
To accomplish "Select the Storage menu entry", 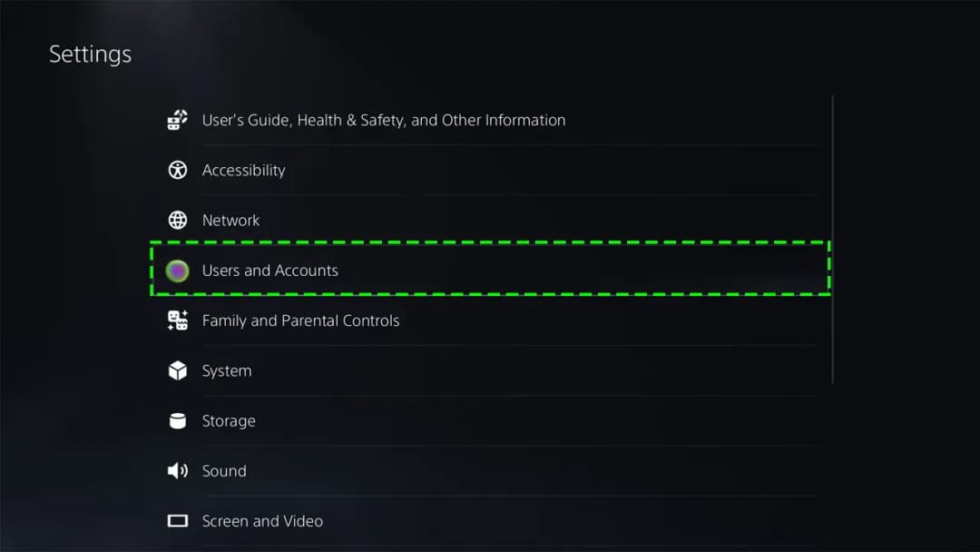I will click(x=229, y=420).
